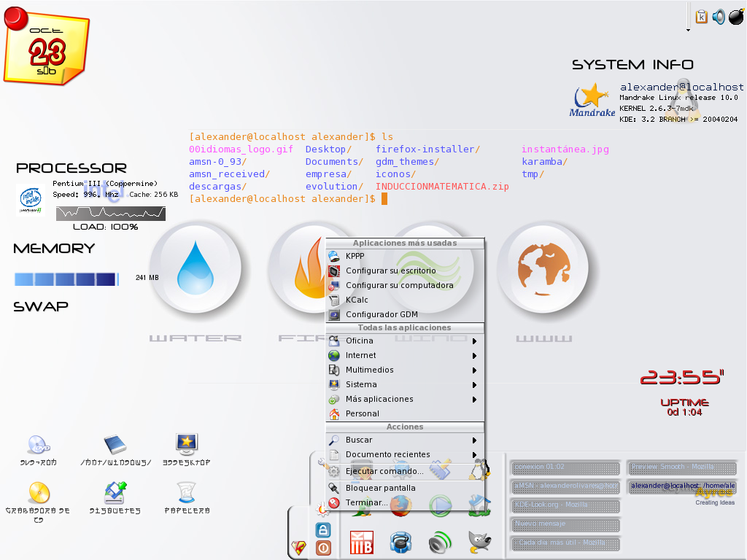747x560 pixels.
Task: Expand the Oficina submenu
Action: point(405,341)
